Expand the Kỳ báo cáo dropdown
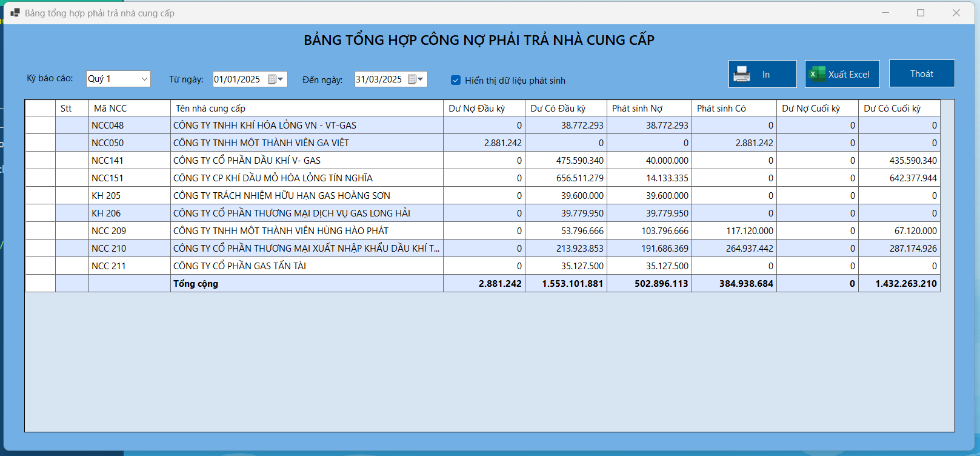 [144, 79]
